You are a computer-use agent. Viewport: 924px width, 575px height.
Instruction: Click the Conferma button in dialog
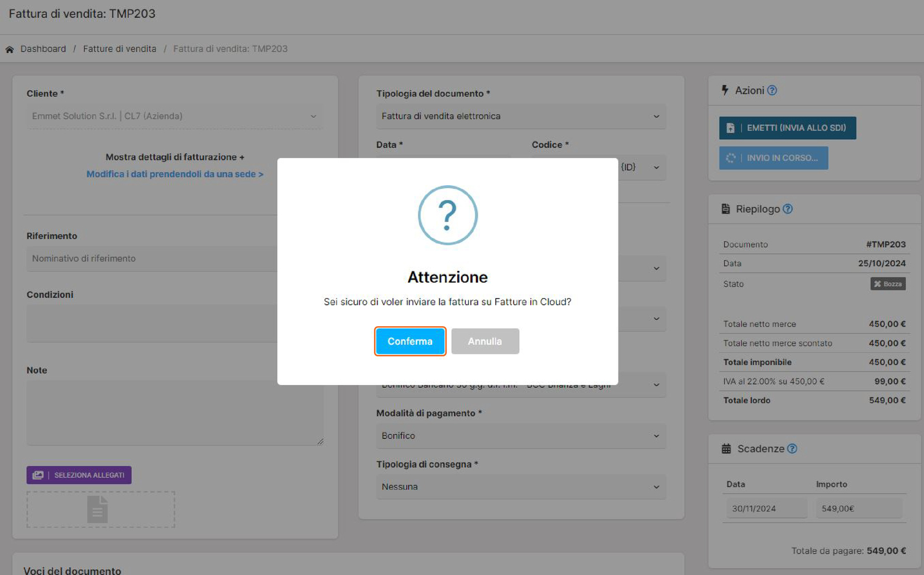tap(409, 341)
